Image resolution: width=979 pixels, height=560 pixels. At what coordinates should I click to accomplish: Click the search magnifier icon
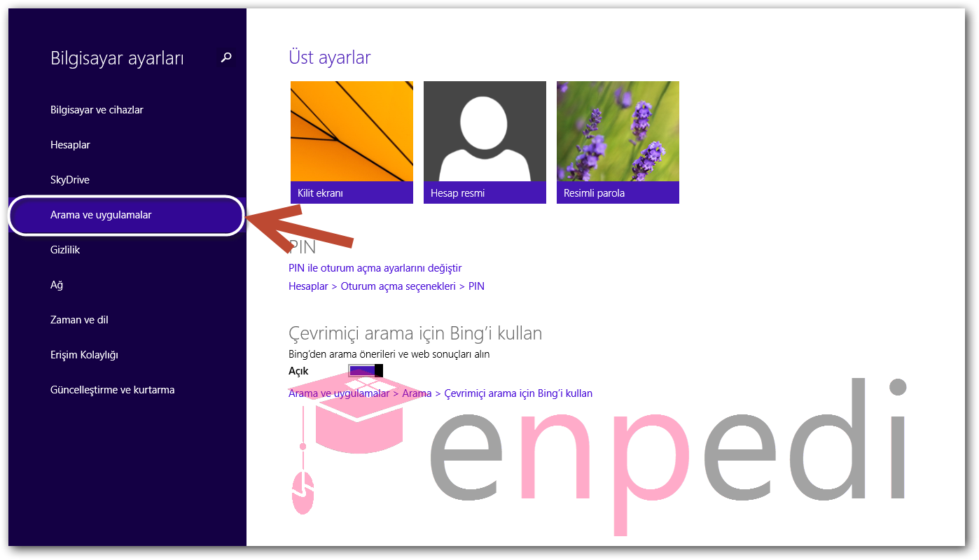226,58
